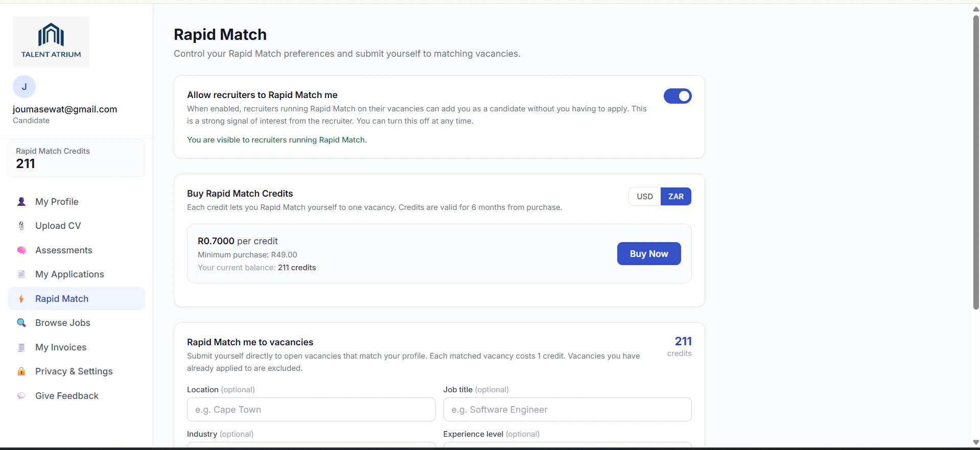Click the My Profile person icon
Viewport: 980px width, 450px height.
[21, 202]
